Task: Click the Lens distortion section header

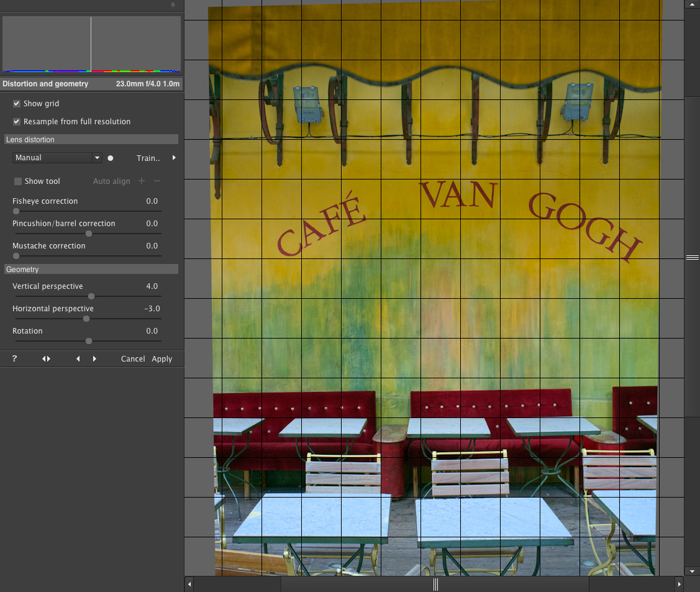Action: coord(91,139)
